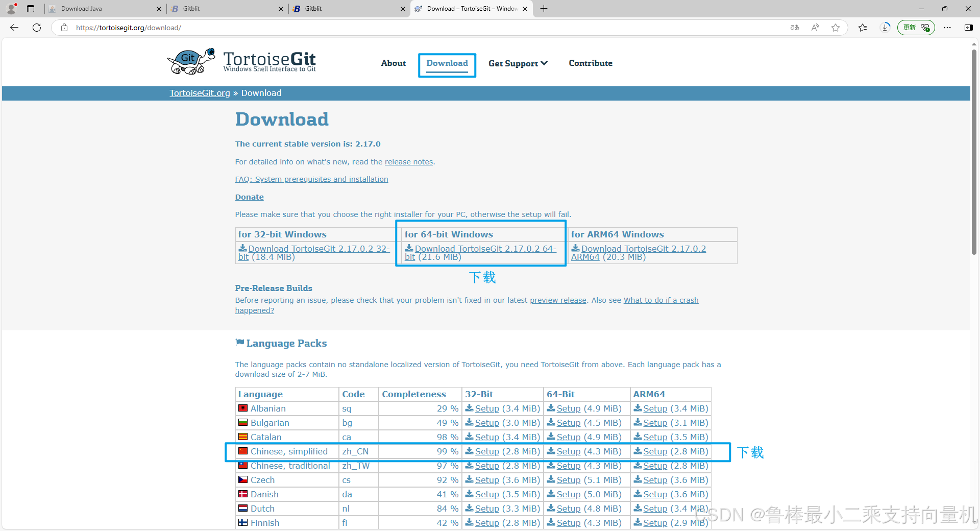Click the Donate link
Image resolution: width=980 pixels, height=531 pixels.
249,197
